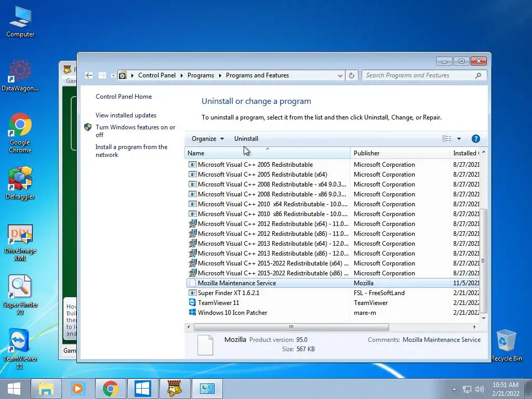Open File Explorer from the taskbar

[x=46, y=389]
